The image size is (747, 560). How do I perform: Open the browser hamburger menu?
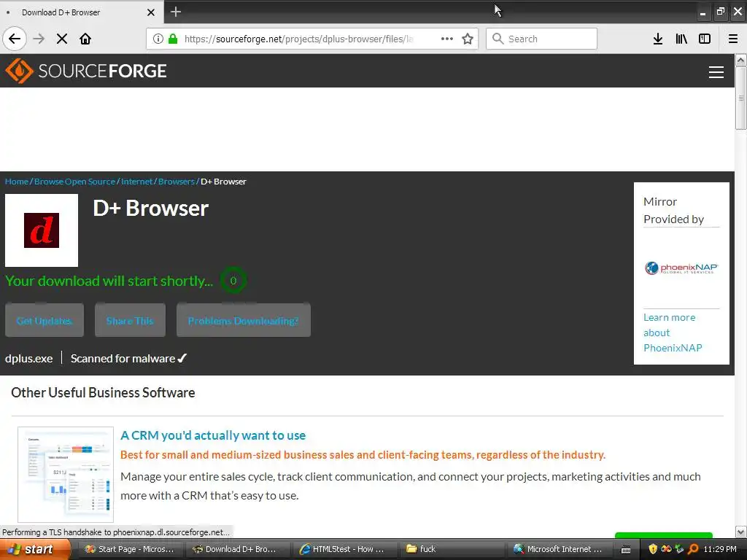tap(733, 39)
